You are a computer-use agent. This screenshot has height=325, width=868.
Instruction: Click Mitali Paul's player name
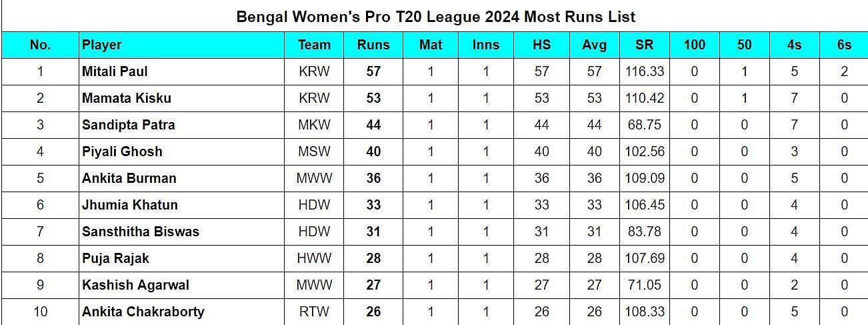pyautogui.click(x=115, y=71)
